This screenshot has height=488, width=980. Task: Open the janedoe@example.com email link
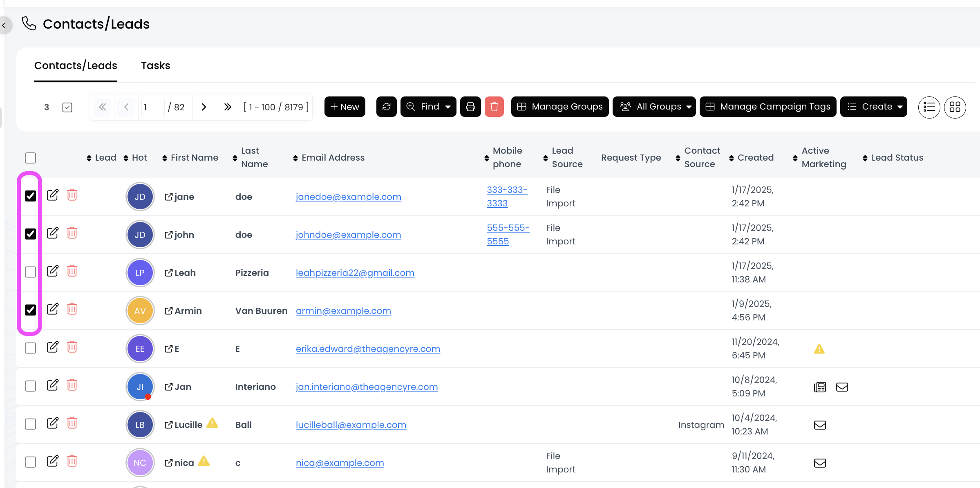tap(348, 197)
